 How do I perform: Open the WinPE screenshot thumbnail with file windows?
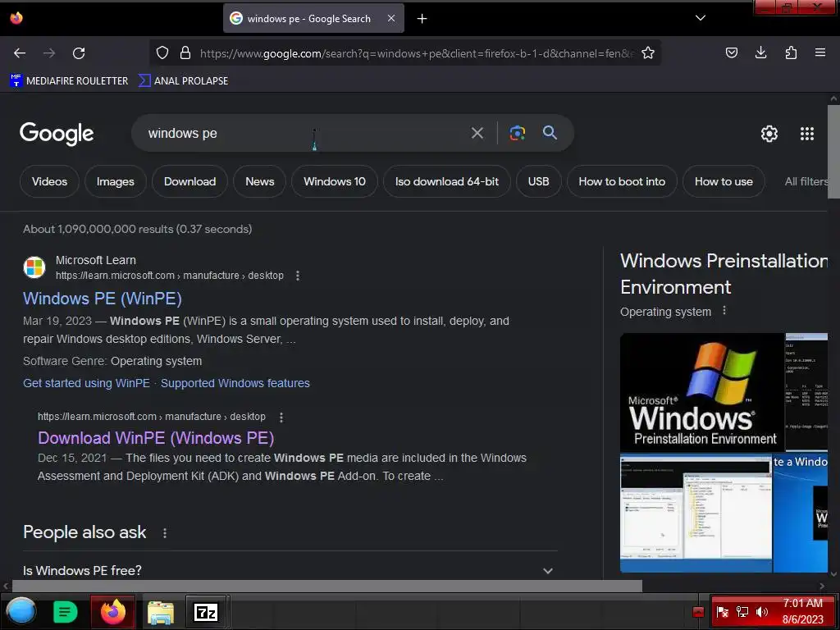696,514
